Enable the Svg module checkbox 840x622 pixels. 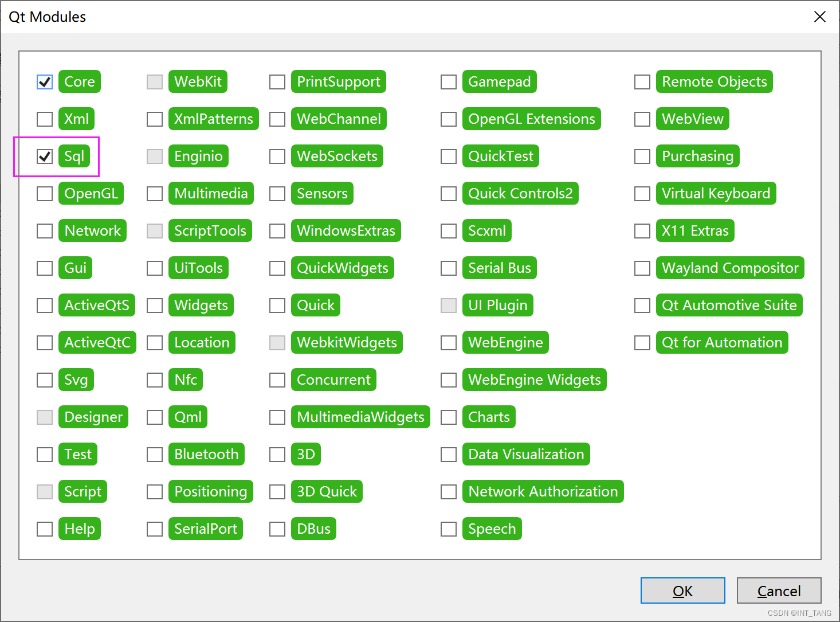point(45,380)
